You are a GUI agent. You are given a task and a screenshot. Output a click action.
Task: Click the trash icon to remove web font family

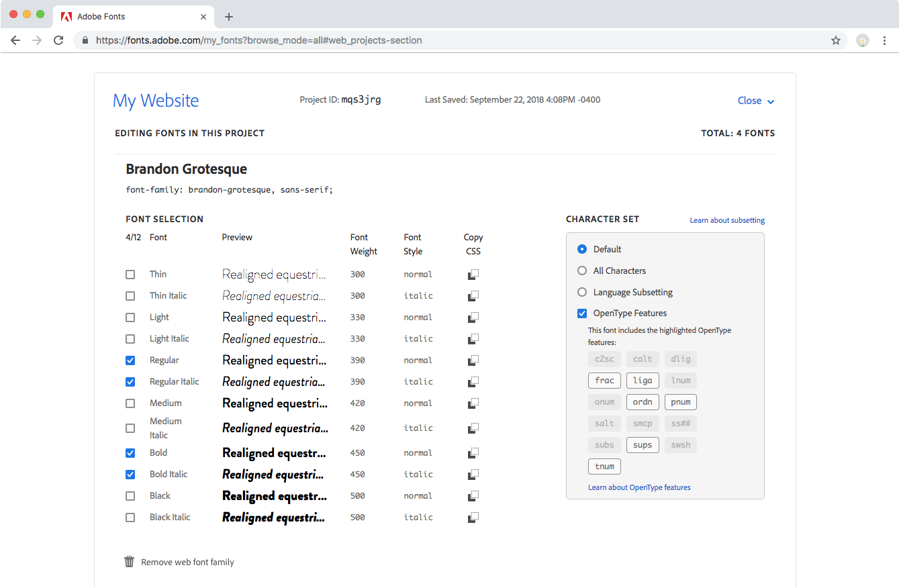129,561
